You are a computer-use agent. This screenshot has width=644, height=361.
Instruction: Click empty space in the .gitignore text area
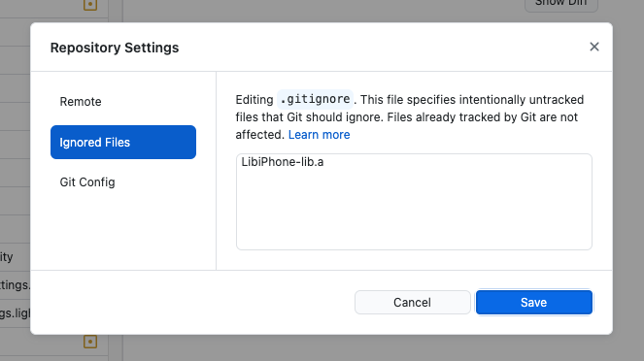(414, 213)
